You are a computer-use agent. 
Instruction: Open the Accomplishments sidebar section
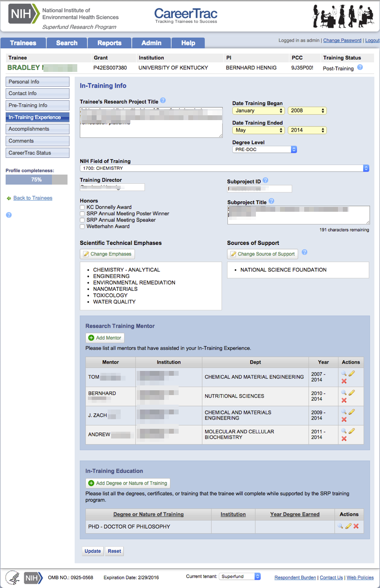click(x=38, y=129)
